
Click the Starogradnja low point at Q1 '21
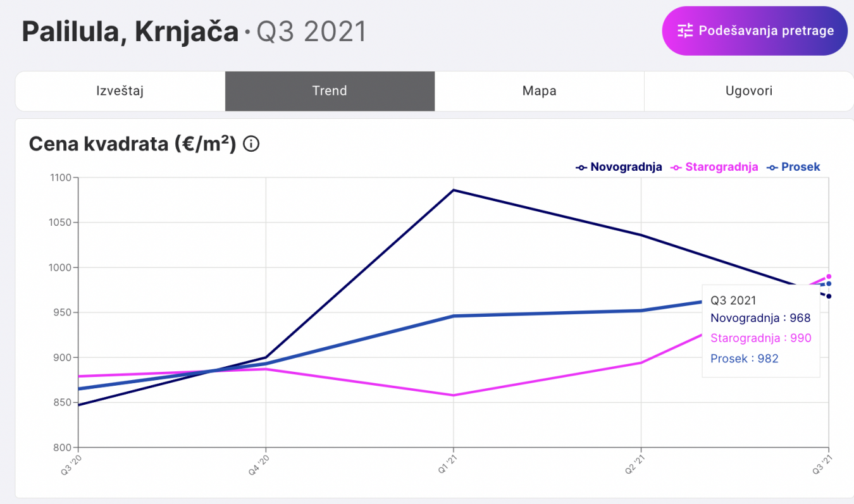[454, 395]
